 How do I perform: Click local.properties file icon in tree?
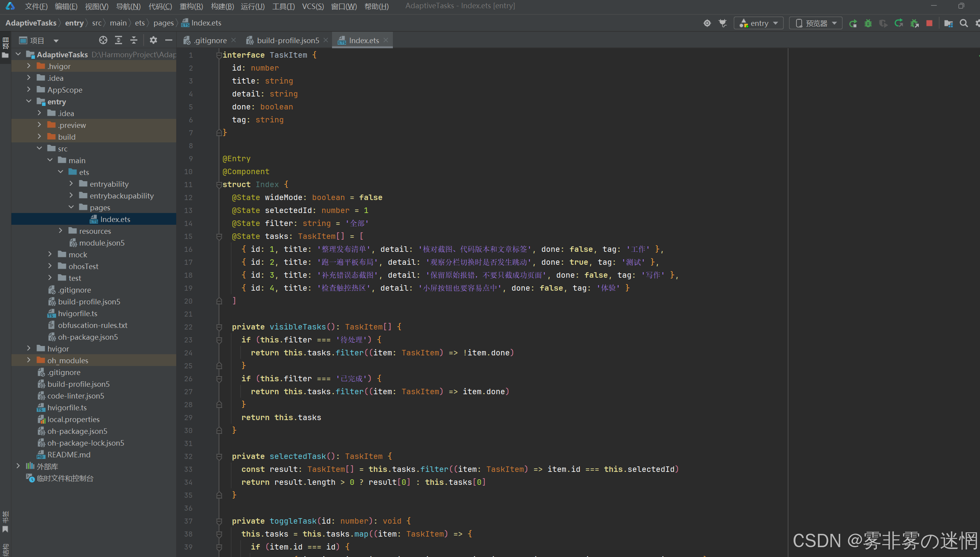(x=41, y=420)
